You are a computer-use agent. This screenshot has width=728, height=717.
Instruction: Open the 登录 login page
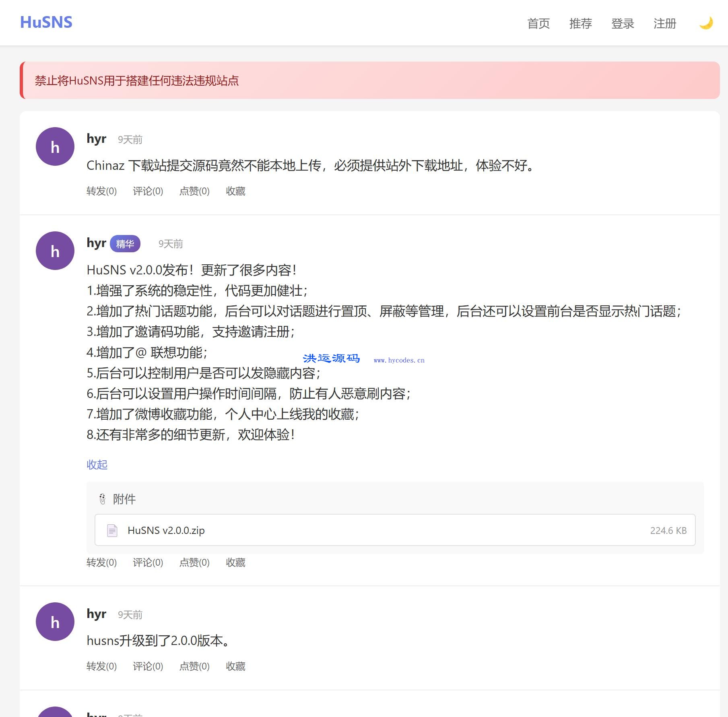(623, 24)
